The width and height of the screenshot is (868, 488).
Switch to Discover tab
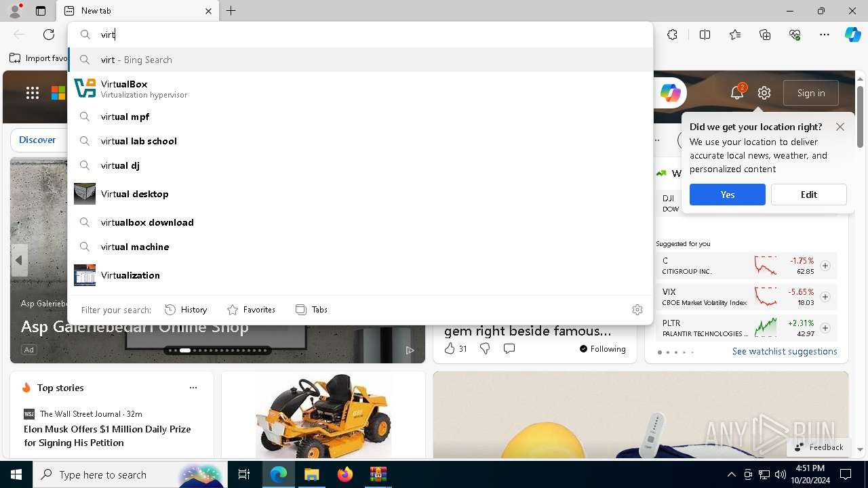point(37,140)
